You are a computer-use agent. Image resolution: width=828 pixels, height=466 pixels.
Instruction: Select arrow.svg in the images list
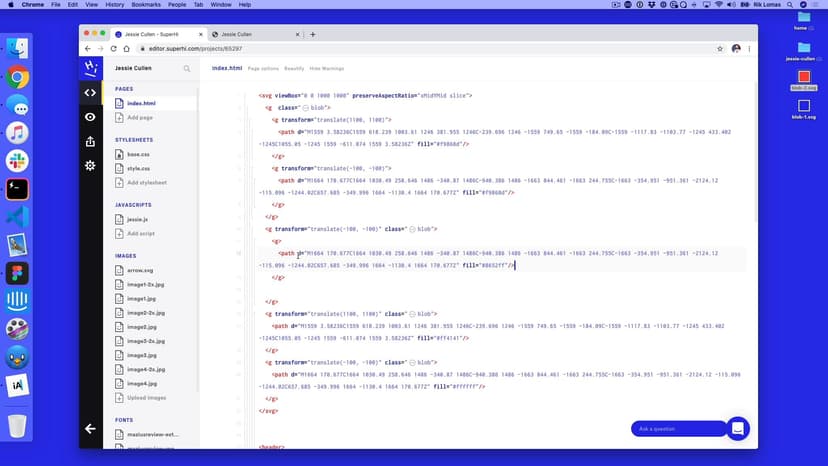[140, 270]
